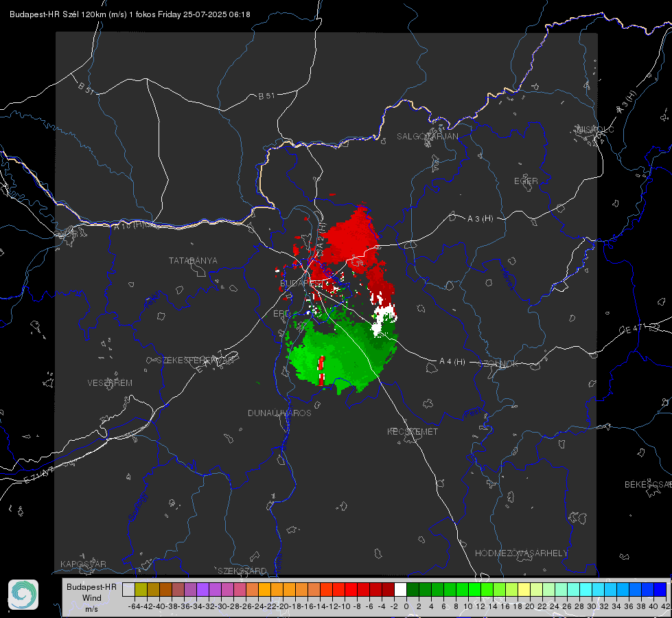Click the large red radar echo north of Budapest

pyautogui.click(x=351, y=240)
